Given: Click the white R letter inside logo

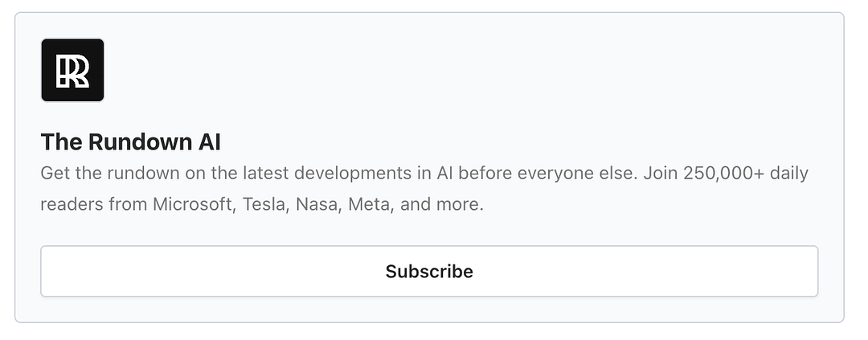Looking at the screenshot, I should [x=74, y=71].
